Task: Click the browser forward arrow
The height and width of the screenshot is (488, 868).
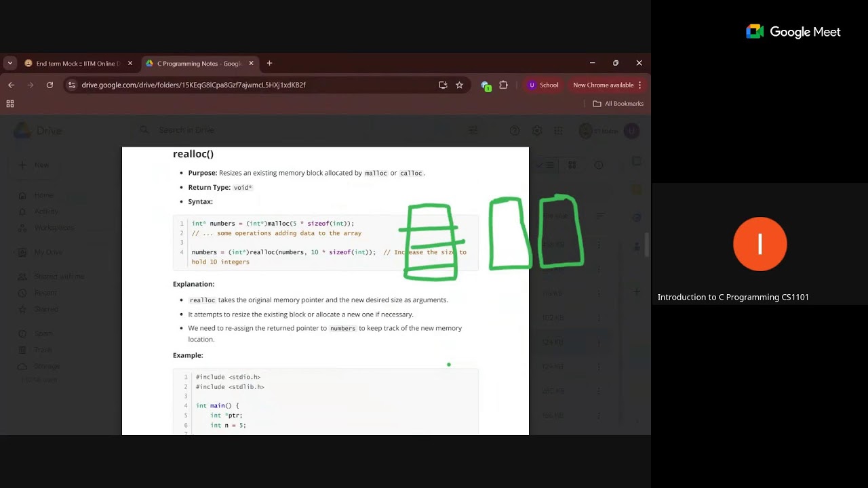Action: [x=31, y=85]
